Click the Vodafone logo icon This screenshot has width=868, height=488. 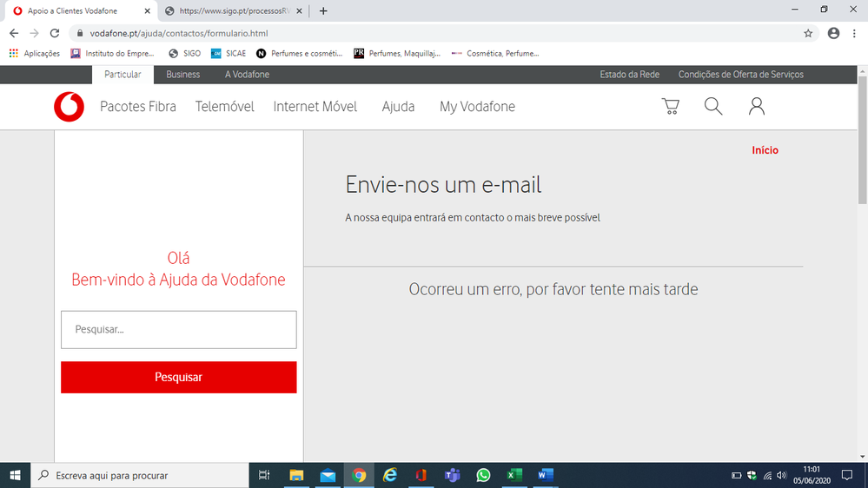coord(69,107)
